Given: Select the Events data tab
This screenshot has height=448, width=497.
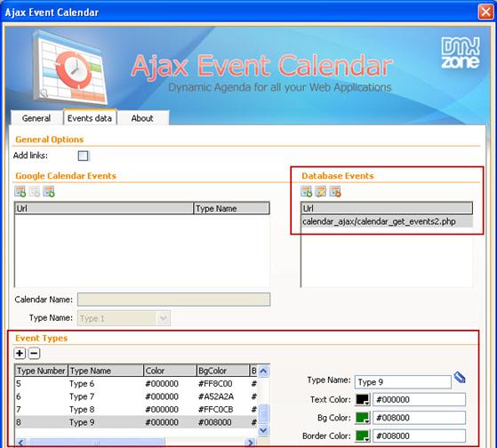Looking at the screenshot, I should click(90, 118).
